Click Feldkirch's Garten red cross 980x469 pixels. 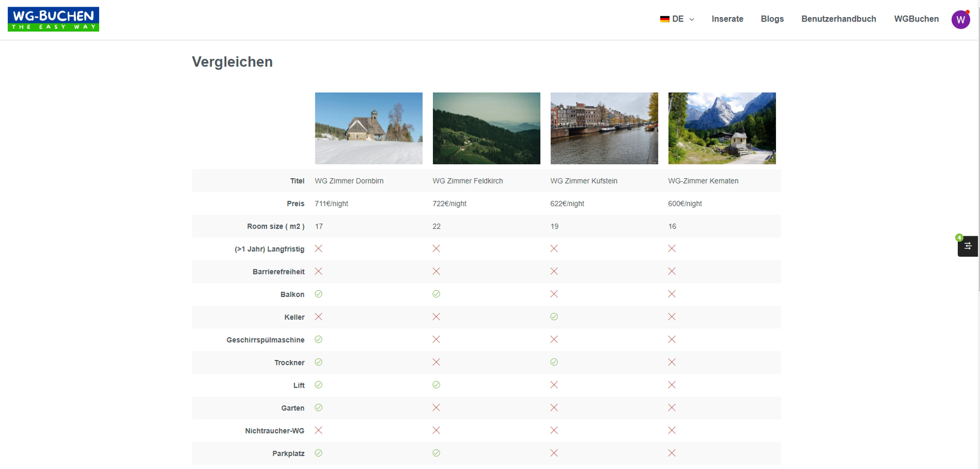click(x=436, y=407)
